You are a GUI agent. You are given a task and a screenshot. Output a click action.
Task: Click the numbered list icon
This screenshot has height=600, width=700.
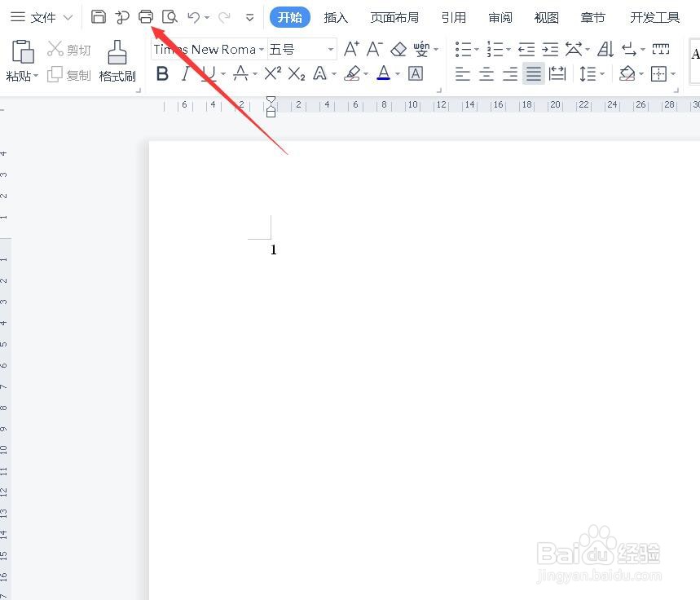tap(495, 49)
